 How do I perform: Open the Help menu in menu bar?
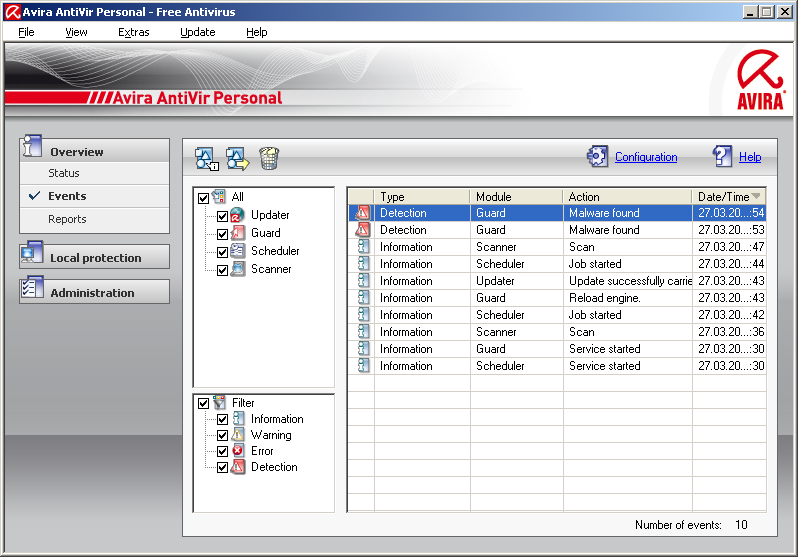256,32
